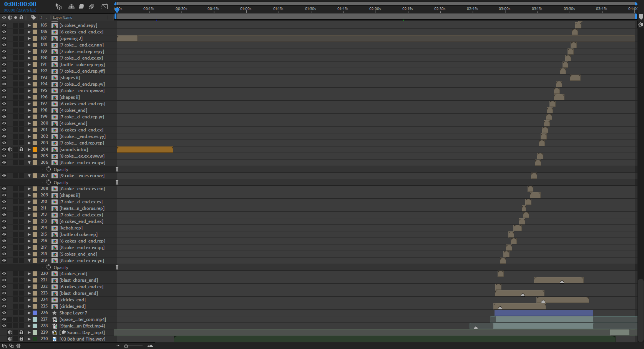Select layer [Stanle...an Effect.mp4]
This screenshot has width=644, height=349.
tap(82, 326)
